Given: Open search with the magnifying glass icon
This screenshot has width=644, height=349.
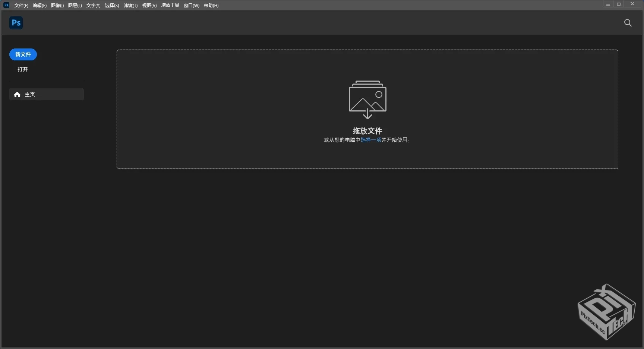Looking at the screenshot, I should click(628, 23).
